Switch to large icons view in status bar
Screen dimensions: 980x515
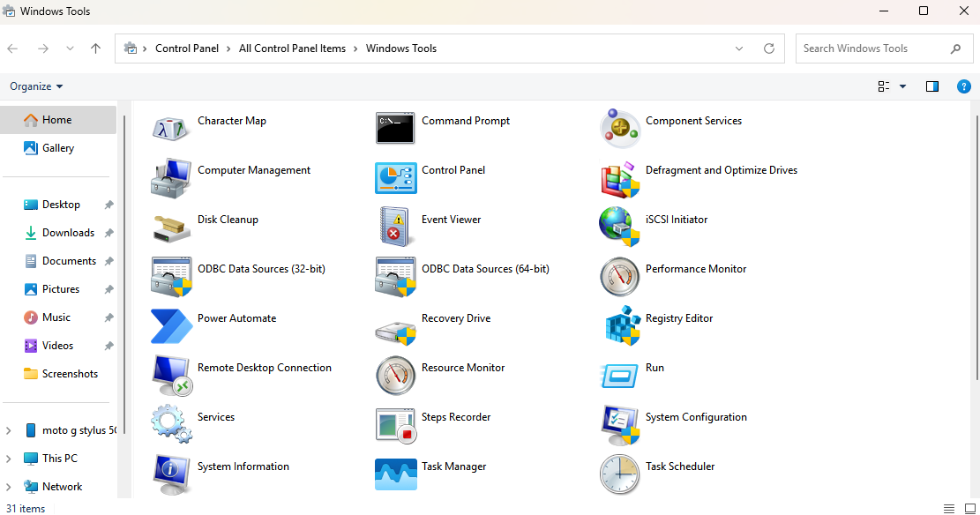[x=970, y=509]
